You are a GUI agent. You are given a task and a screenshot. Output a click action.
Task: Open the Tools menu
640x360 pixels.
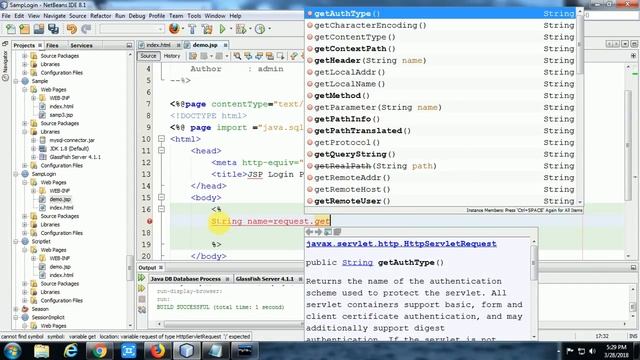point(194,16)
